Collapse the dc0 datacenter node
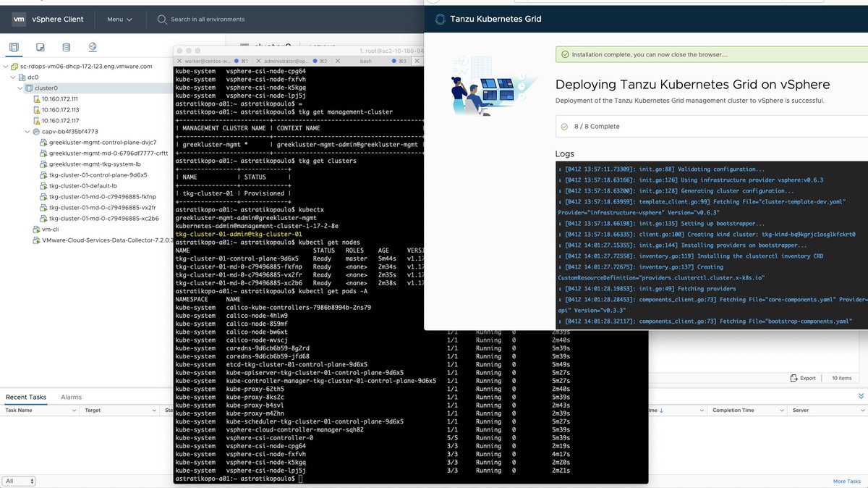 pos(12,77)
